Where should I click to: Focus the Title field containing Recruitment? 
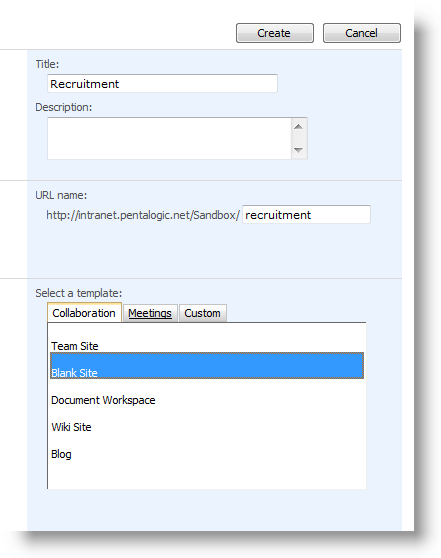(x=162, y=84)
